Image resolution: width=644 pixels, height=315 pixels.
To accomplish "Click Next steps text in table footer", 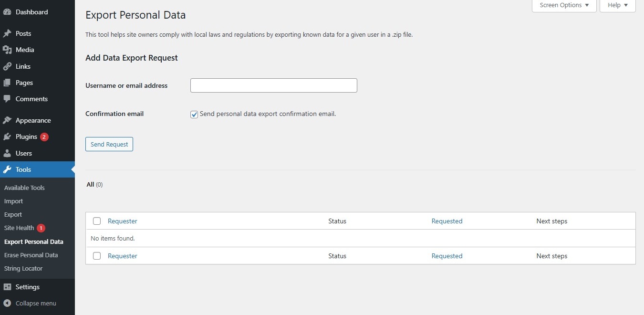I will click(552, 256).
